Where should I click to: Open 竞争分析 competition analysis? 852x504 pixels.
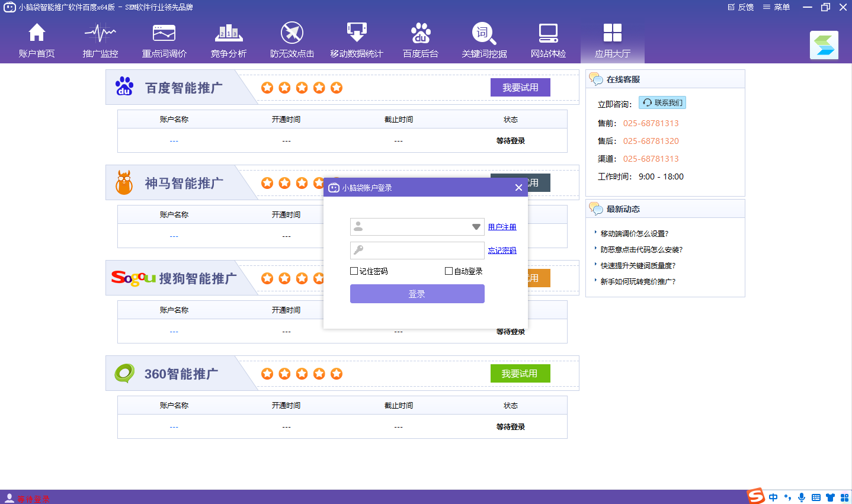click(228, 41)
